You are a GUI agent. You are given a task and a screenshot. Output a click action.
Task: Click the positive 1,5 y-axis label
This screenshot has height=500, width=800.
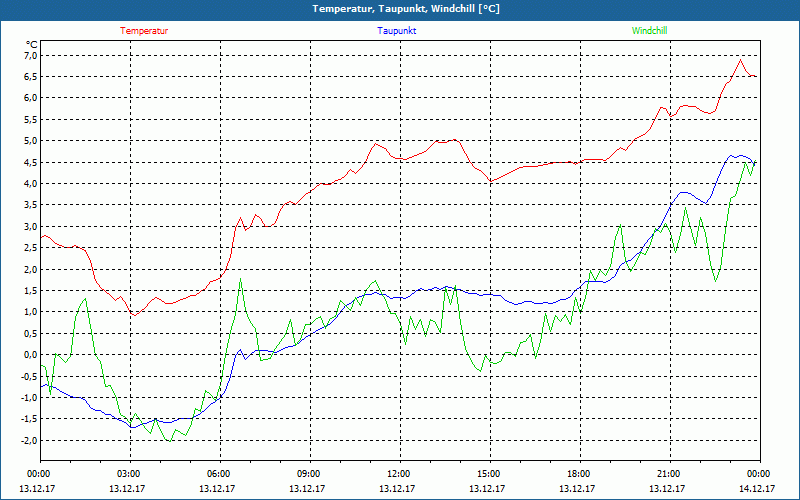point(31,290)
